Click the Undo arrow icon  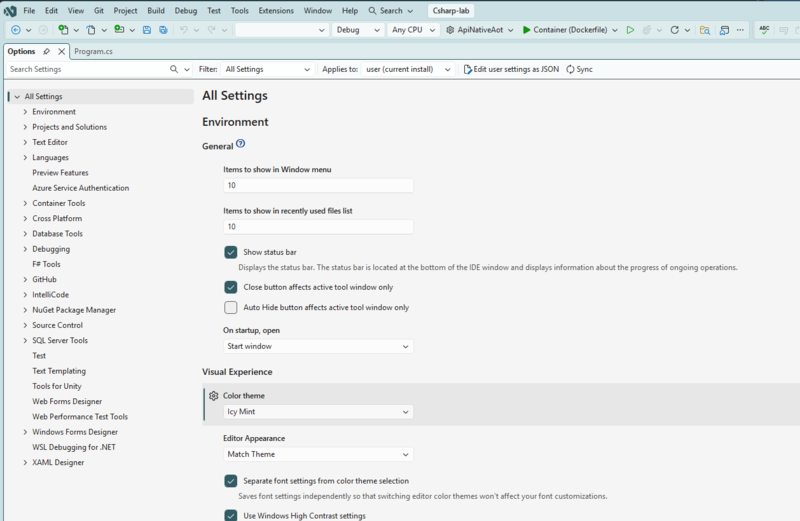tap(184, 30)
